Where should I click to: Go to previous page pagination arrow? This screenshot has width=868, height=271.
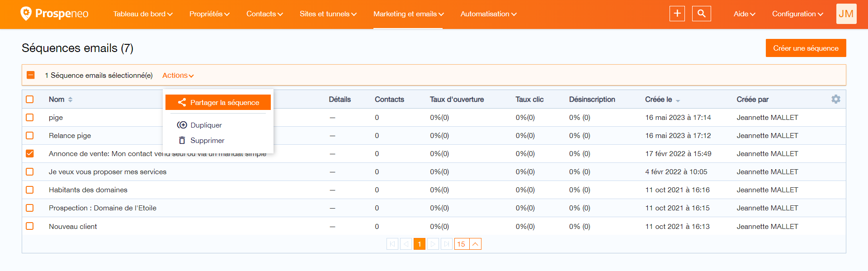click(406, 244)
